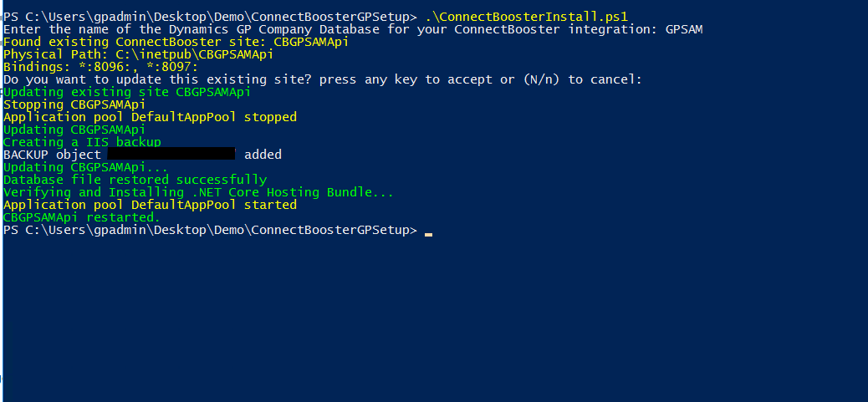The image size is (868, 402).
Task: Click the '.NET Core Hosting Bundle' line
Action: tap(197, 192)
